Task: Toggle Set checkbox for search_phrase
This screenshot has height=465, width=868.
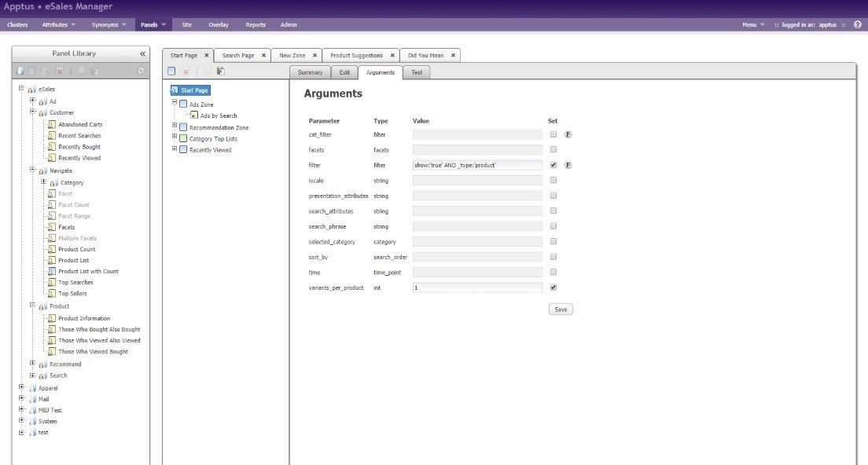Action: 553,226
